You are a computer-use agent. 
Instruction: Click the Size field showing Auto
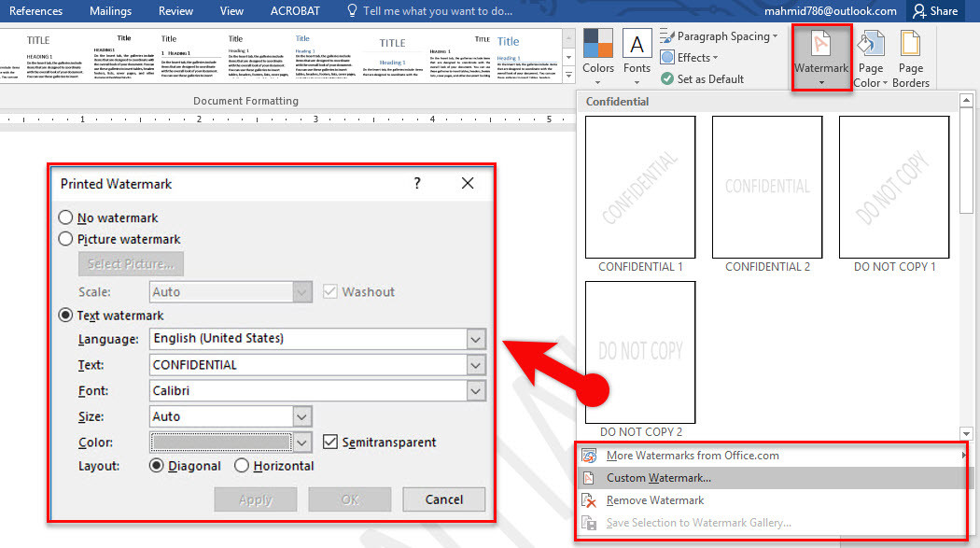pyautogui.click(x=221, y=416)
